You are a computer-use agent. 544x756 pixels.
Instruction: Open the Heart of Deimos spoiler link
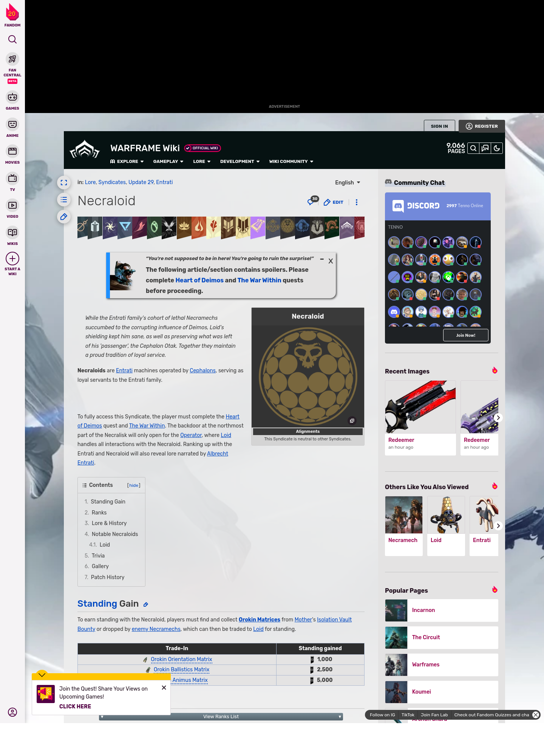pos(199,280)
